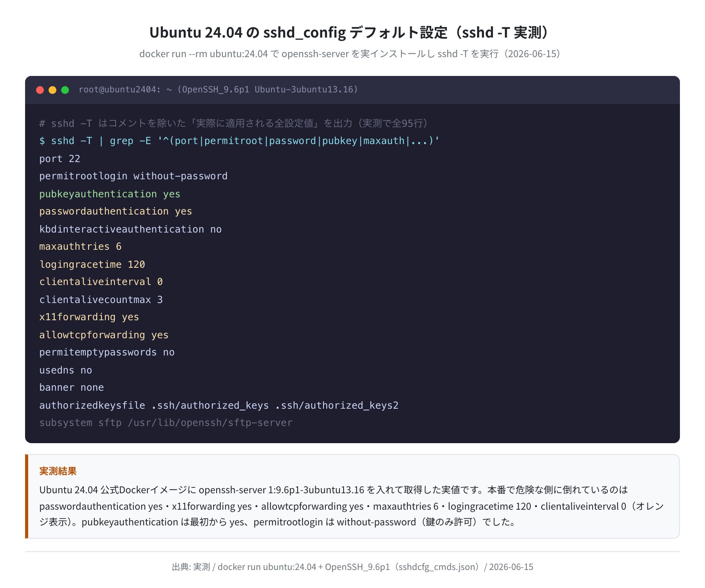This screenshot has width=705, height=588.
Task: Click the 'passwordauthentication yes' terminal line
Action: point(116,211)
